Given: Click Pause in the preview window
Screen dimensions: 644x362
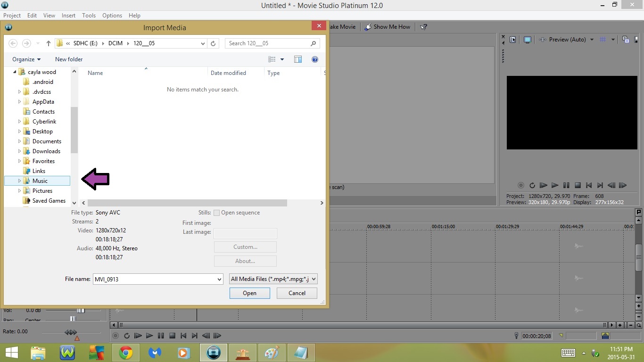Looking at the screenshot, I should click(566, 186).
